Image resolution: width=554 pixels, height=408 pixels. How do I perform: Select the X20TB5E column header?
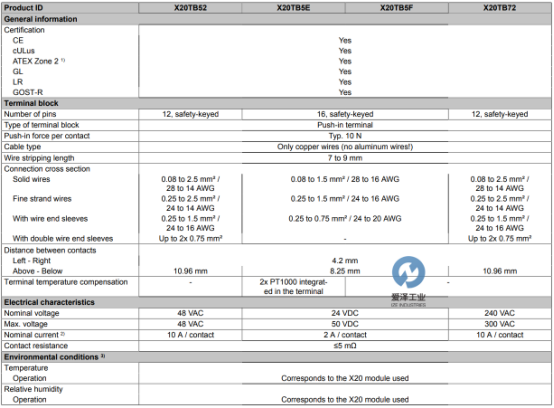coord(293,8)
